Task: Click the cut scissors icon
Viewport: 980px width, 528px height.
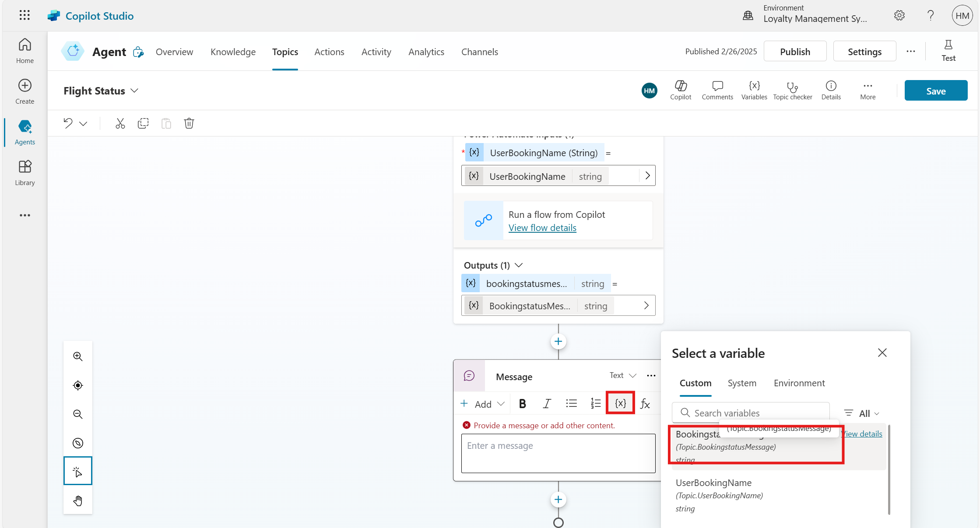Action: click(x=120, y=123)
